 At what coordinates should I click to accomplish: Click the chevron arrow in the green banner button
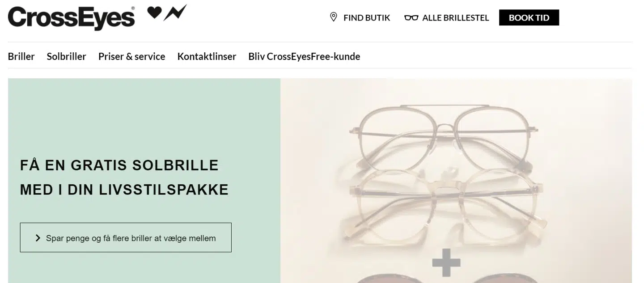click(38, 237)
